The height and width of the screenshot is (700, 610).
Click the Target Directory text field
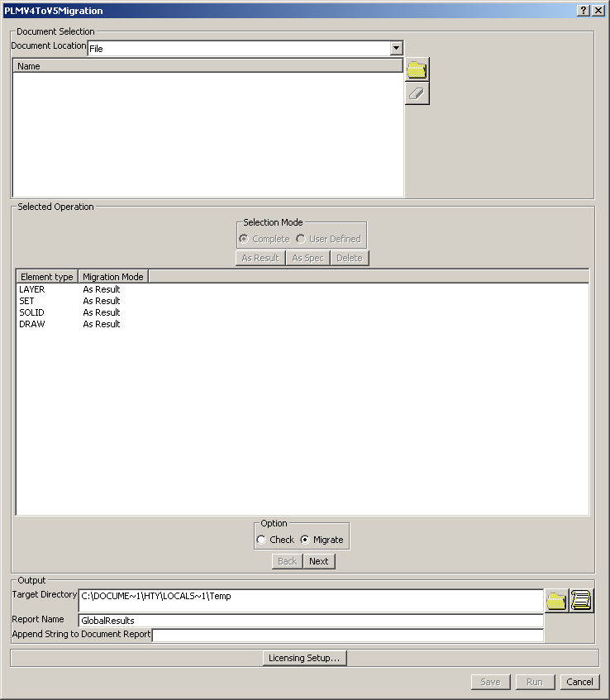tap(310, 600)
